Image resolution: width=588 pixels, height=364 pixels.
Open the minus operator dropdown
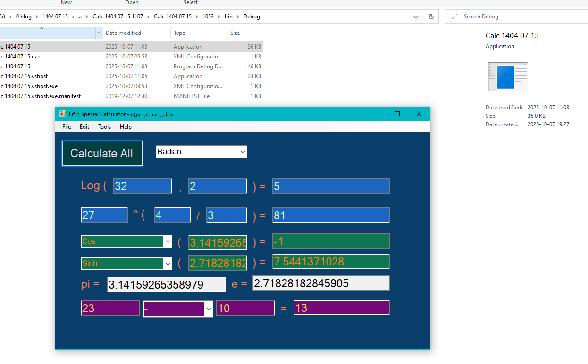point(208,309)
